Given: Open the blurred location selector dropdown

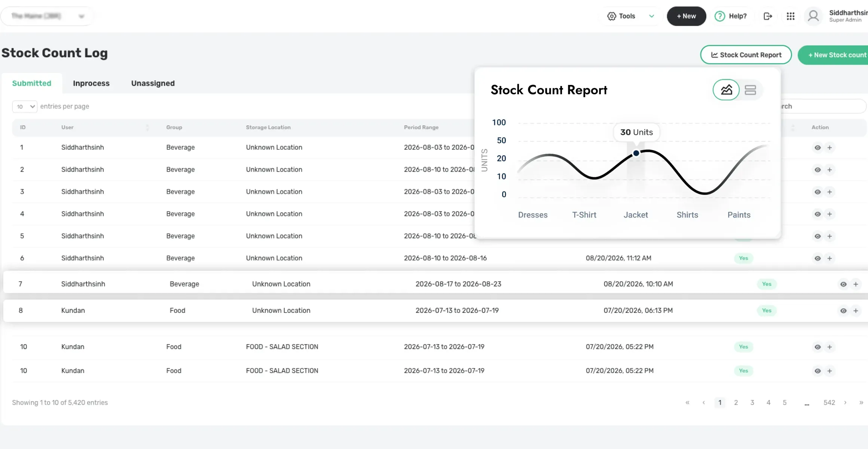Looking at the screenshot, I should (x=47, y=16).
